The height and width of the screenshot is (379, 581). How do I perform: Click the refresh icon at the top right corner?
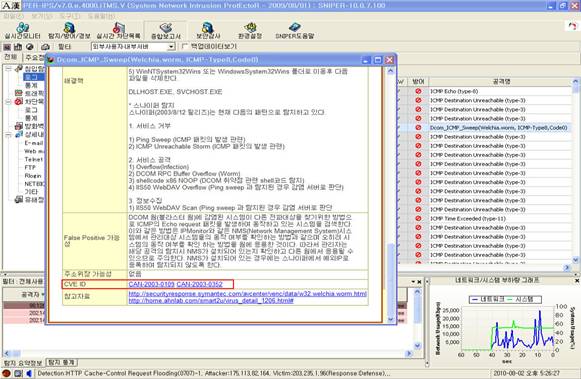[x=573, y=26]
